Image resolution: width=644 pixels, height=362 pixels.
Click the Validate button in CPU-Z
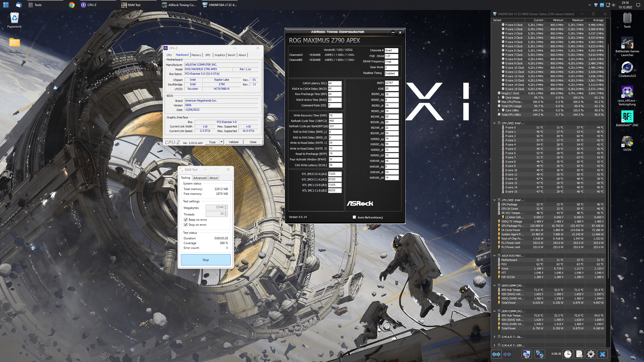point(234,142)
